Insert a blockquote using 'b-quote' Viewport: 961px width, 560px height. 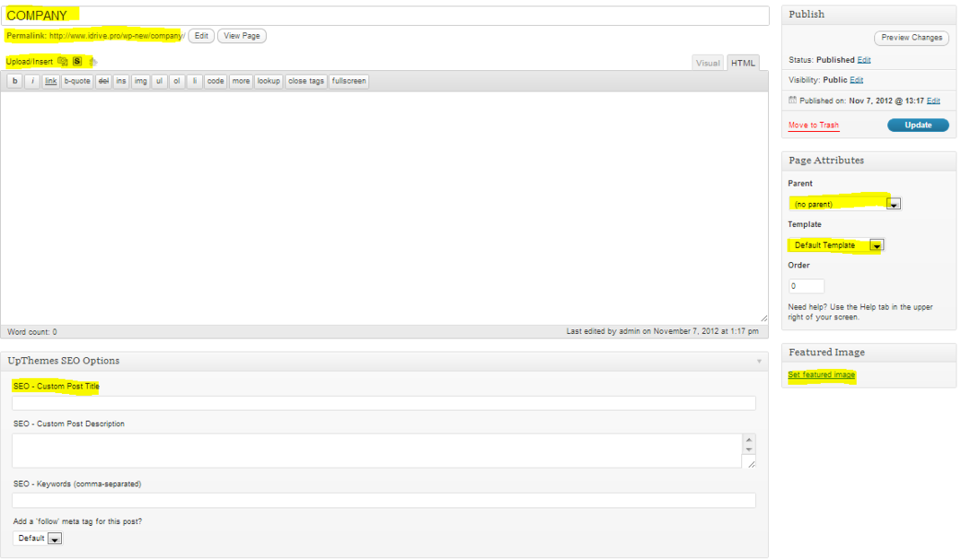coord(77,82)
